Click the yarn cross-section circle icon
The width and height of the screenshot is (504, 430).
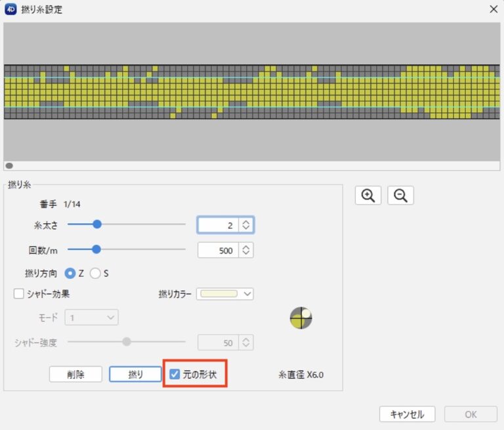pyautogui.click(x=301, y=318)
